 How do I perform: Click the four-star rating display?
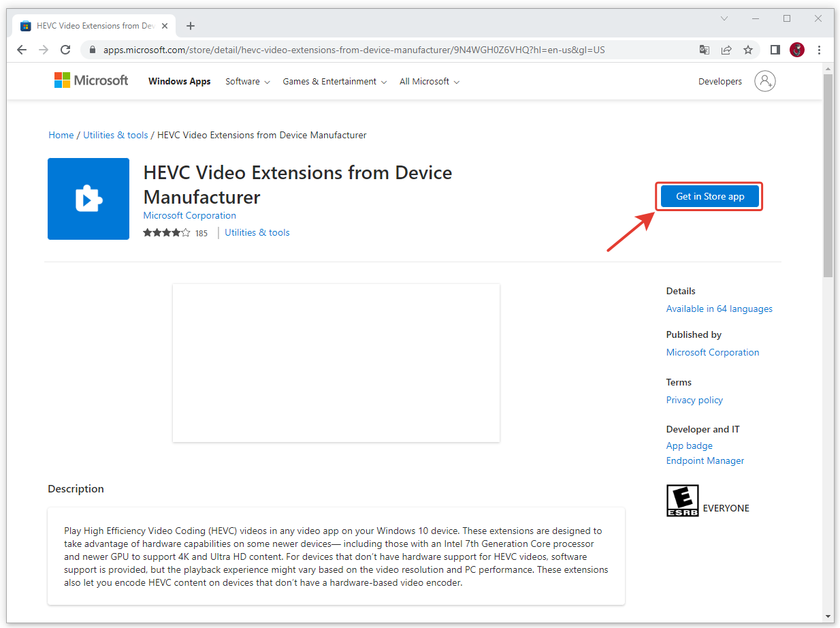[166, 233]
